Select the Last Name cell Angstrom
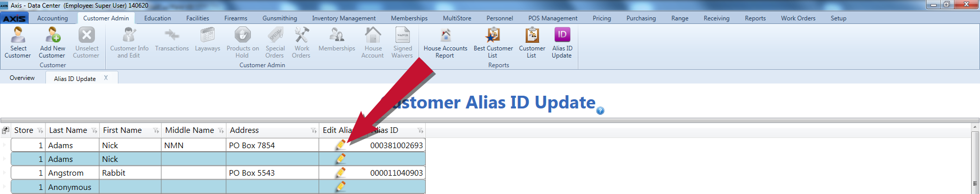 coord(72,173)
